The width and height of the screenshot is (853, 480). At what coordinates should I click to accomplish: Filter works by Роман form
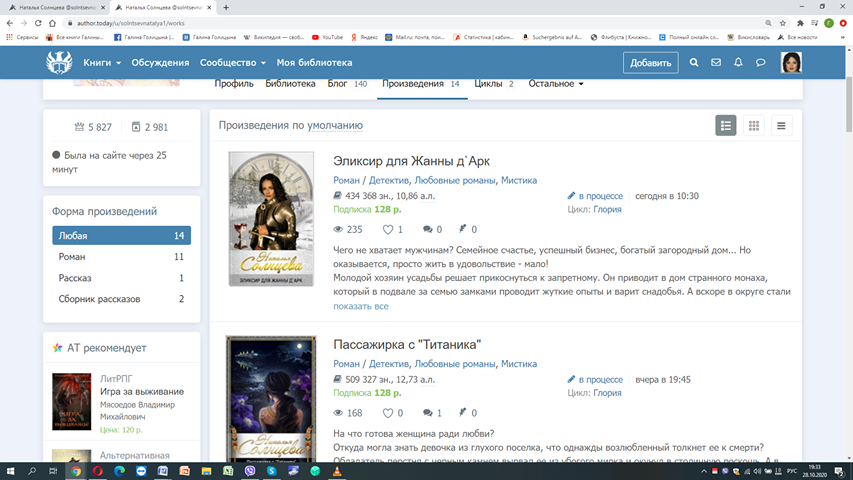(72, 257)
